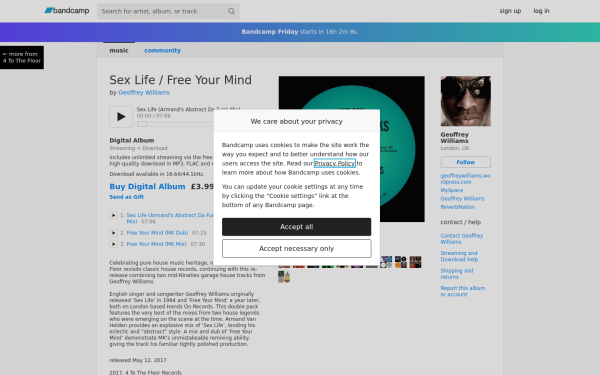Click the 'contact / help' heading
The height and width of the screenshot is (375, 600).
click(x=461, y=222)
